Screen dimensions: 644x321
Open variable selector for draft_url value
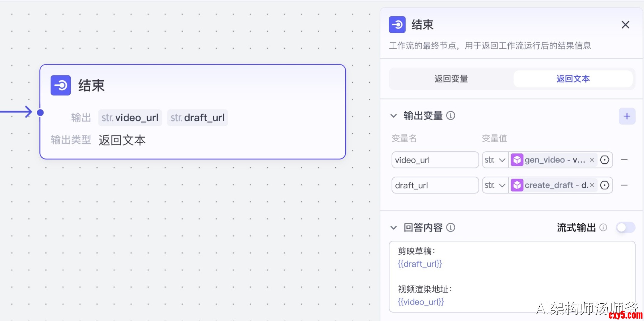coord(604,185)
